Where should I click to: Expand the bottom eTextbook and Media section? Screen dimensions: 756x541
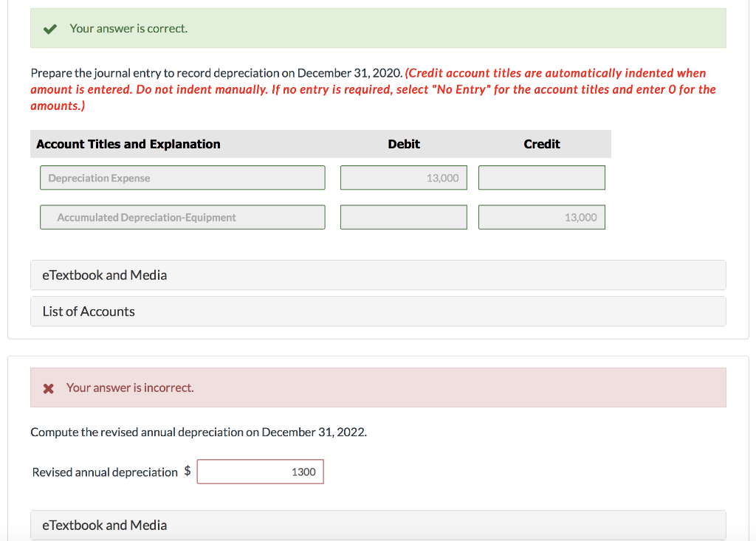(x=103, y=524)
